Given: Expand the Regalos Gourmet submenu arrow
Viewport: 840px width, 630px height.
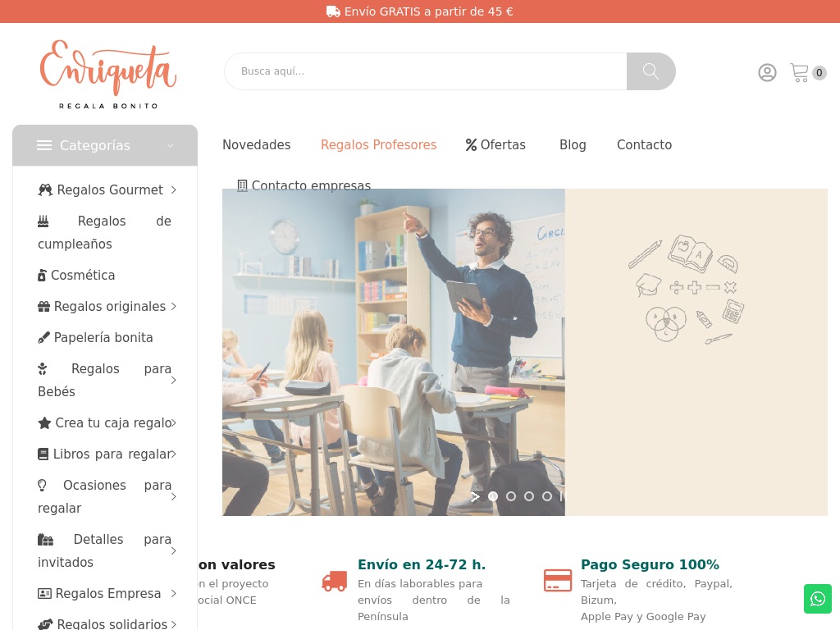Looking at the screenshot, I should point(174,190).
